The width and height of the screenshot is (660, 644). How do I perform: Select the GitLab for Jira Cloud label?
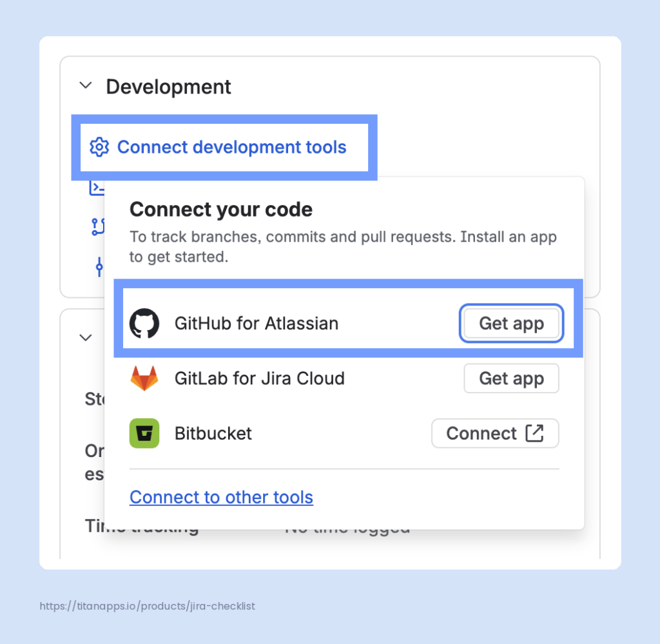tap(260, 378)
